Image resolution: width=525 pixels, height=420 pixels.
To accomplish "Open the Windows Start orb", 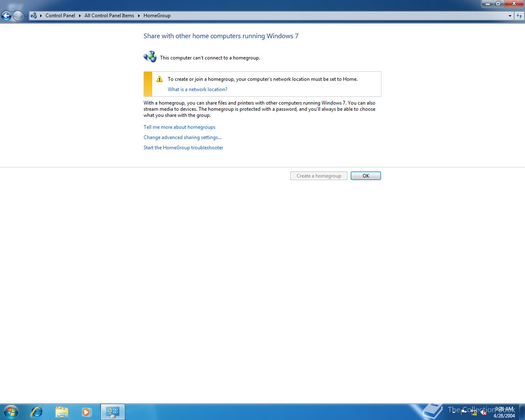I will coord(11,412).
